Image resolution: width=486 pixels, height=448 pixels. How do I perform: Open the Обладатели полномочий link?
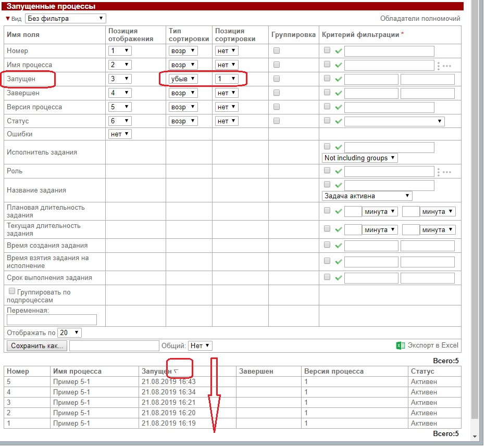[420, 19]
